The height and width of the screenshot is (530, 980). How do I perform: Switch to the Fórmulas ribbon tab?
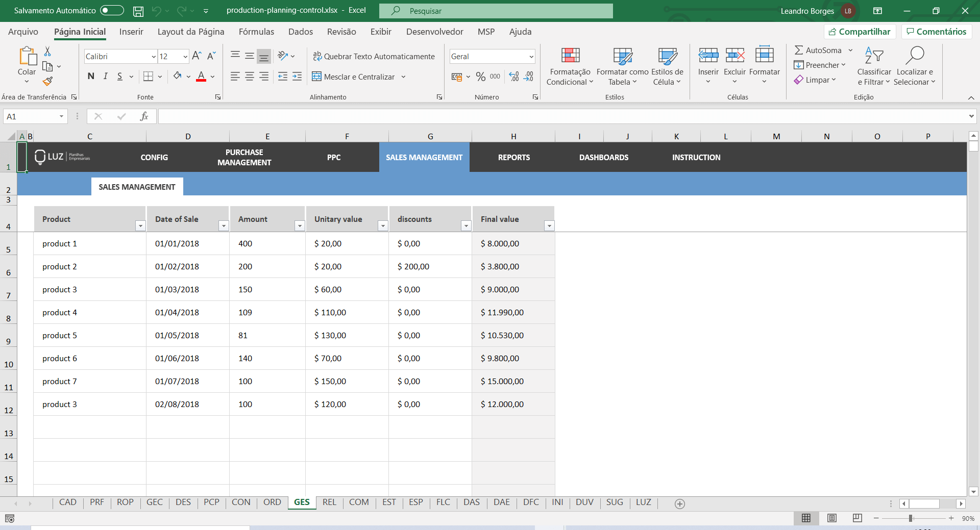(257, 32)
